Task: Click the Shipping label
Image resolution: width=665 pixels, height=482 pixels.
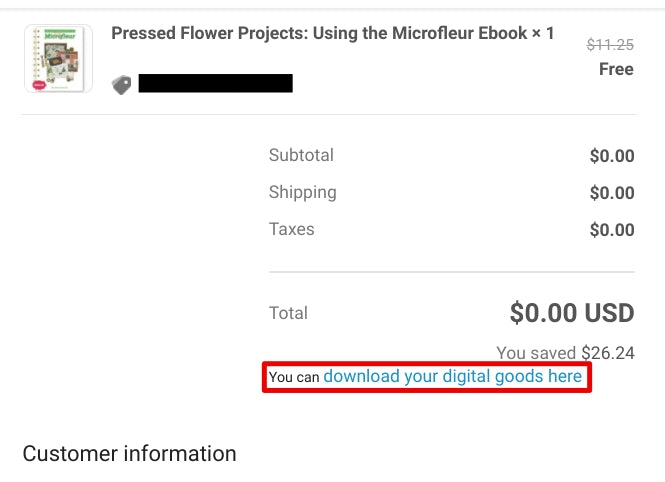Action: coord(303,192)
